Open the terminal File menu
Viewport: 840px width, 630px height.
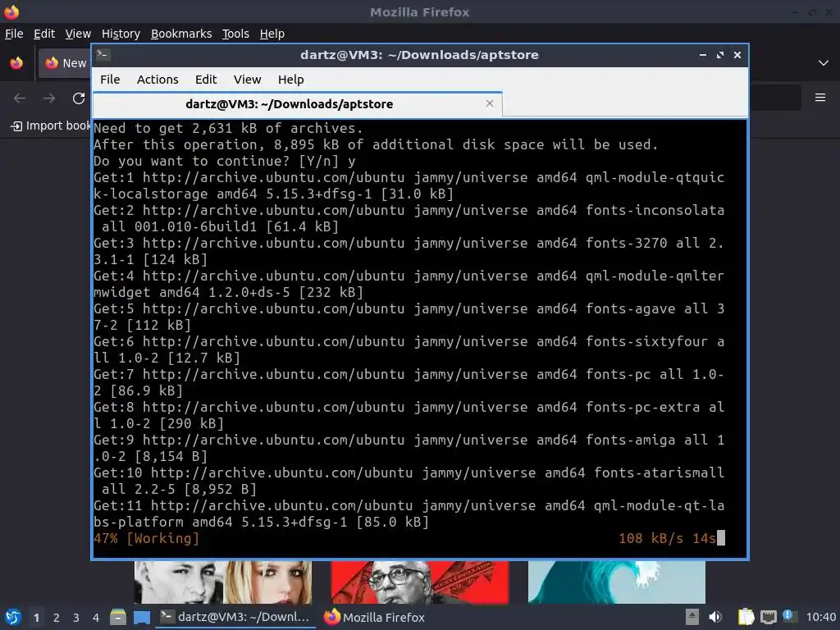(x=110, y=80)
